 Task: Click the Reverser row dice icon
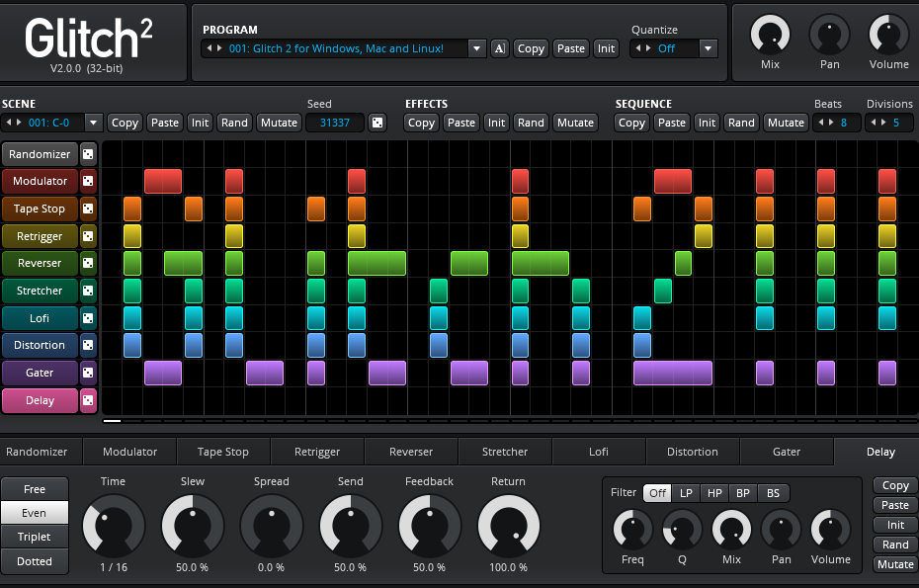click(x=88, y=263)
